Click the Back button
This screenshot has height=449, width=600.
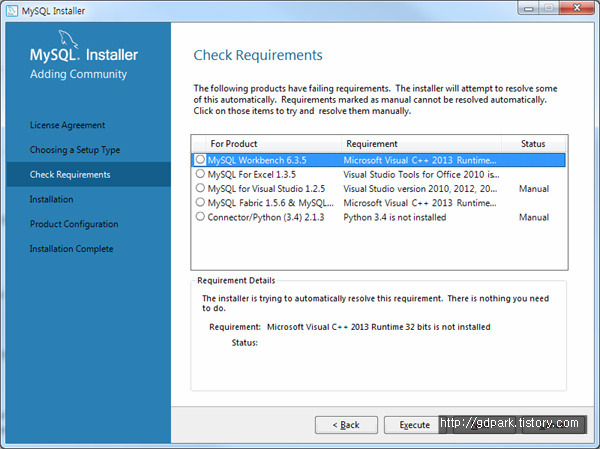346,425
